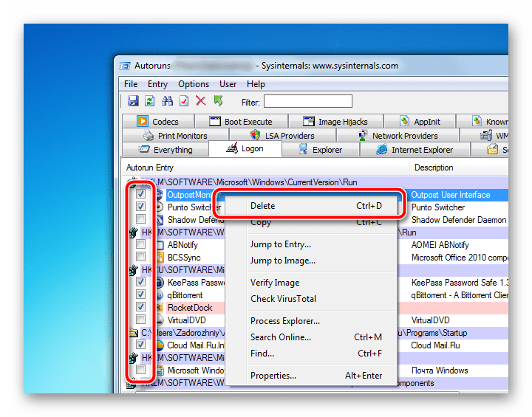Viewport: 532px width, 417px height.
Task: Choose Process Explorer in context menu
Action: 311,321
